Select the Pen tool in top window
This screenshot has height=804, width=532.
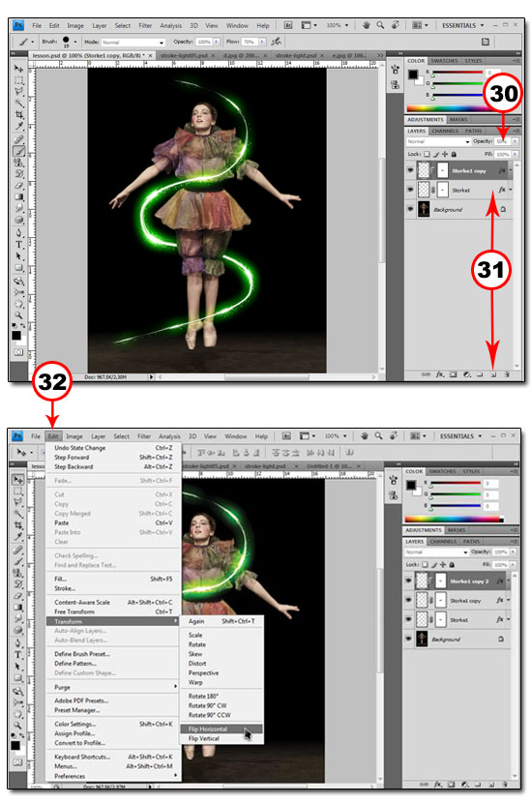[19, 233]
